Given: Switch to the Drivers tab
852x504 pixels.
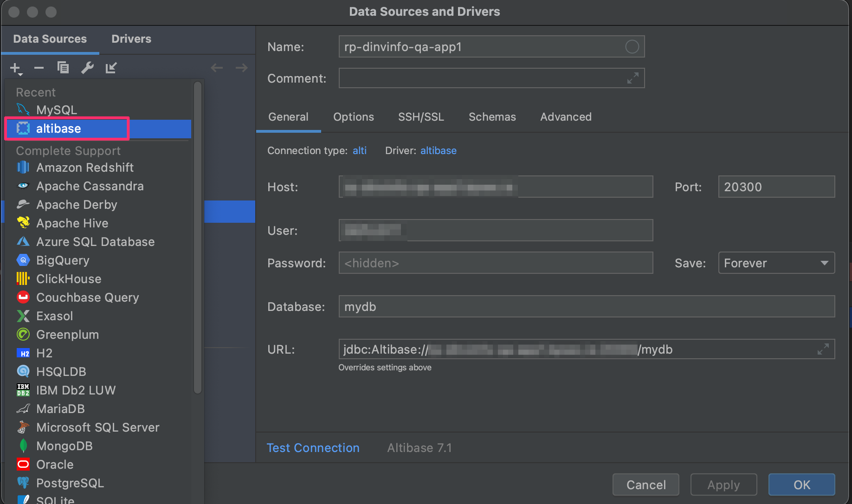Looking at the screenshot, I should click(x=131, y=39).
